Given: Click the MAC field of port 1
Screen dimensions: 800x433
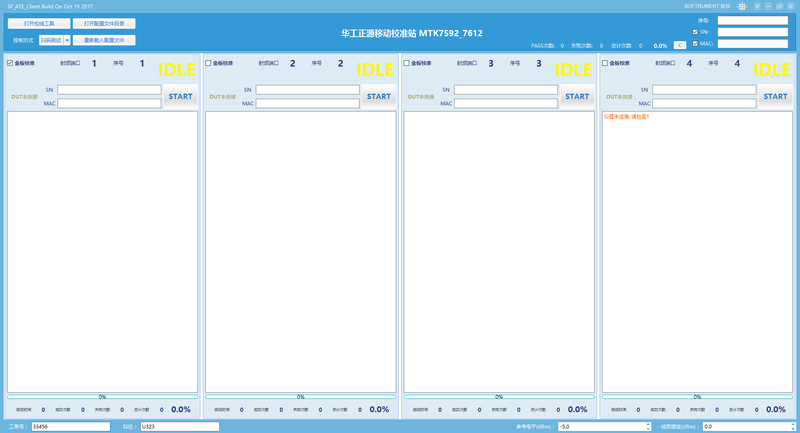Looking at the screenshot, I should click(109, 104).
